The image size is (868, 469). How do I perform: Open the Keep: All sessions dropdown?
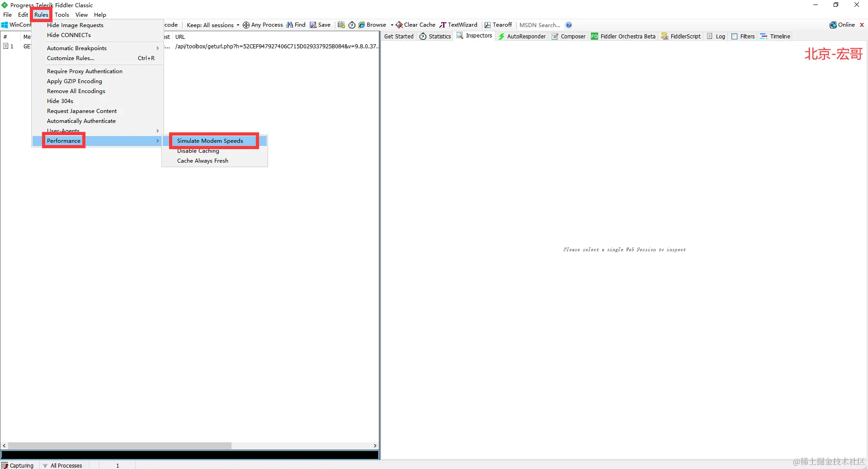[x=212, y=25]
